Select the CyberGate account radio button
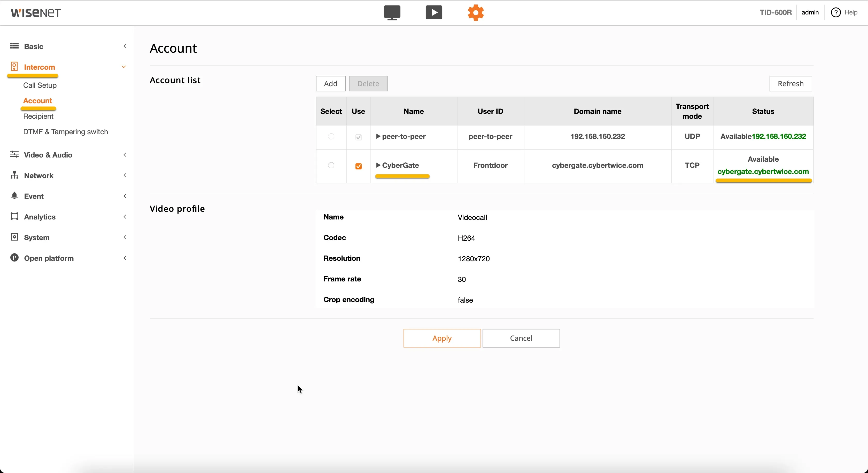The width and height of the screenshot is (868, 473). (x=331, y=165)
